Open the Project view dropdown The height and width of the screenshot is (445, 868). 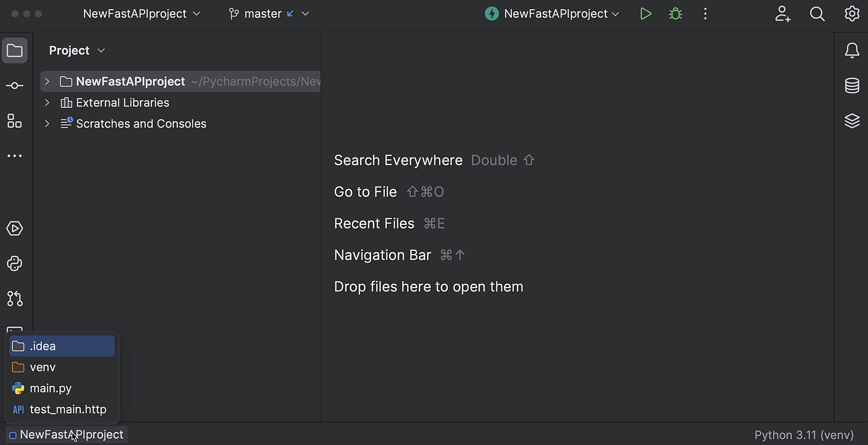pyautogui.click(x=77, y=50)
